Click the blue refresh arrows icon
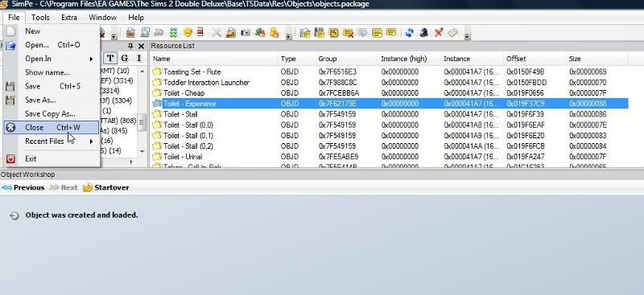 tap(409, 32)
